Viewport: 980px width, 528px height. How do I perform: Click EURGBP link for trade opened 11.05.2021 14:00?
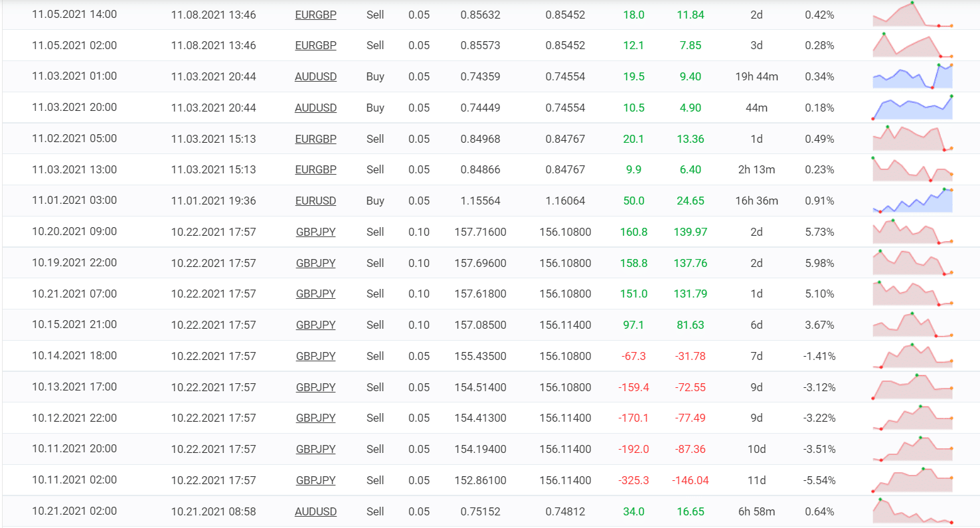[x=315, y=15]
